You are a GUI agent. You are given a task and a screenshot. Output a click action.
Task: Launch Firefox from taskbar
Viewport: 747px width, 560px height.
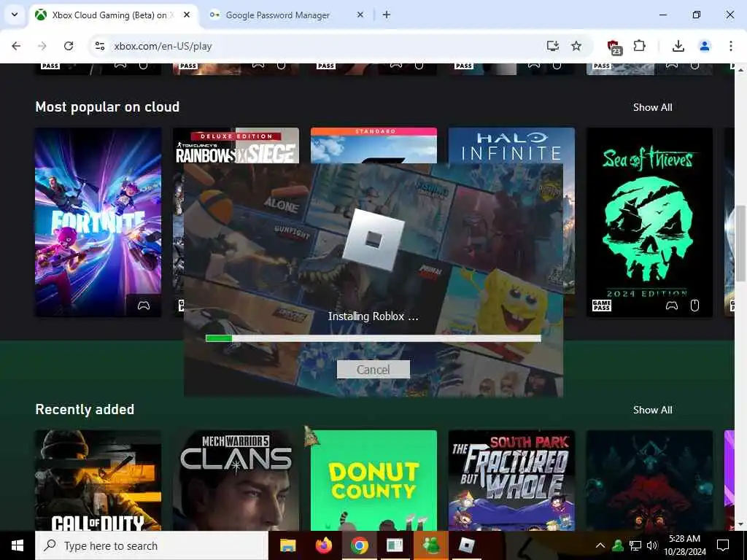323,545
